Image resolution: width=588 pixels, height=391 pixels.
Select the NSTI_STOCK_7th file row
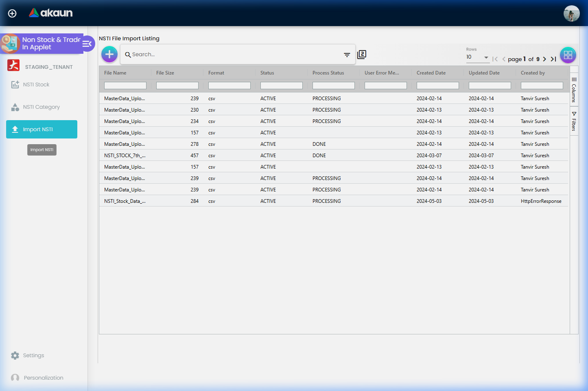point(125,155)
